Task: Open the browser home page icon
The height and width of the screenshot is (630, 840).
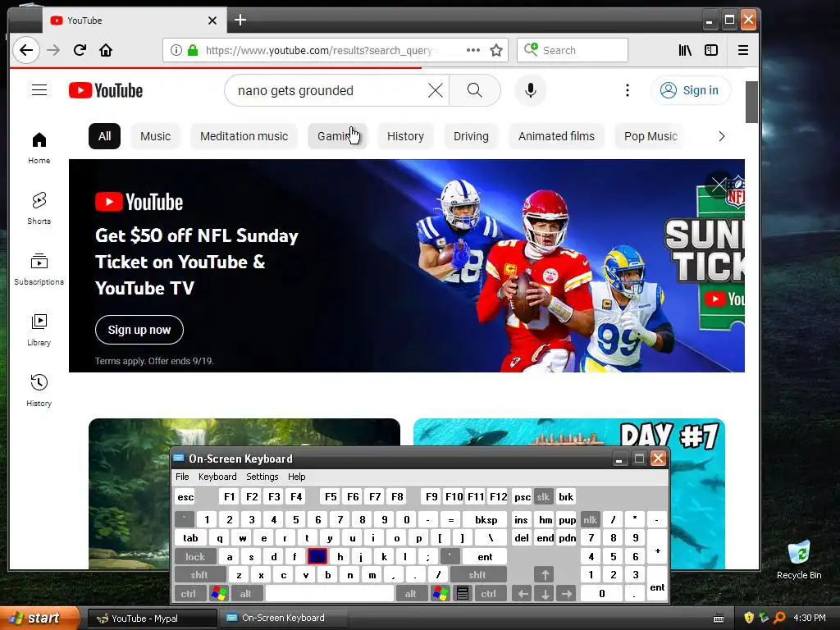Action: 106,50
